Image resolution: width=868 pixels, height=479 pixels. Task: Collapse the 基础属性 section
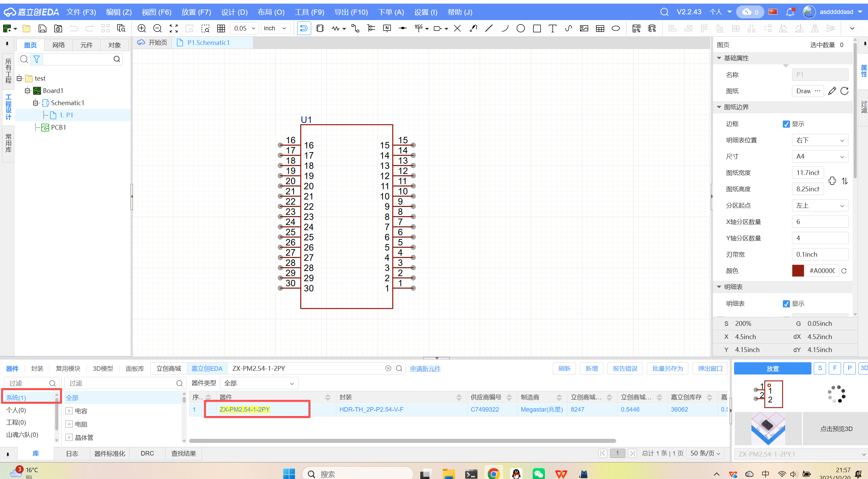[x=719, y=58]
